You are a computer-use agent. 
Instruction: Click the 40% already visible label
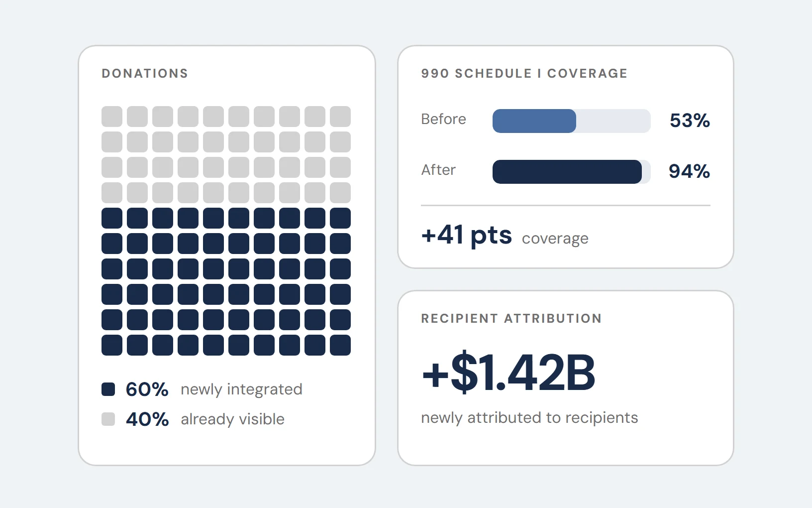[x=205, y=419]
